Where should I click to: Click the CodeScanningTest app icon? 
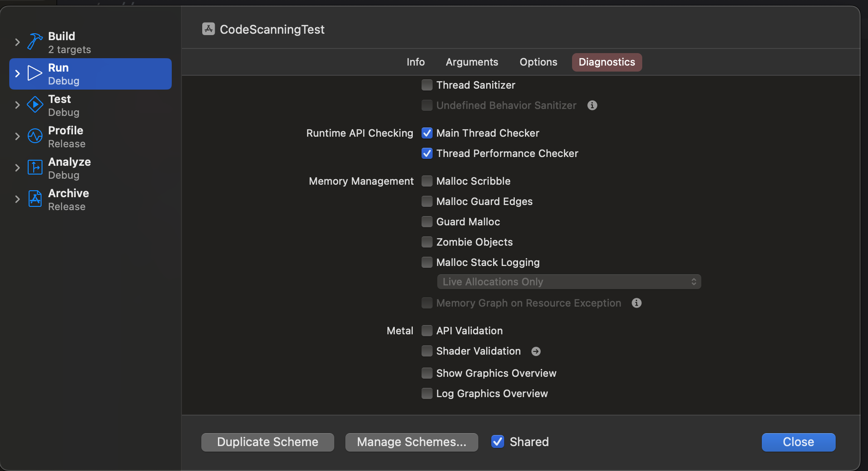pos(209,29)
